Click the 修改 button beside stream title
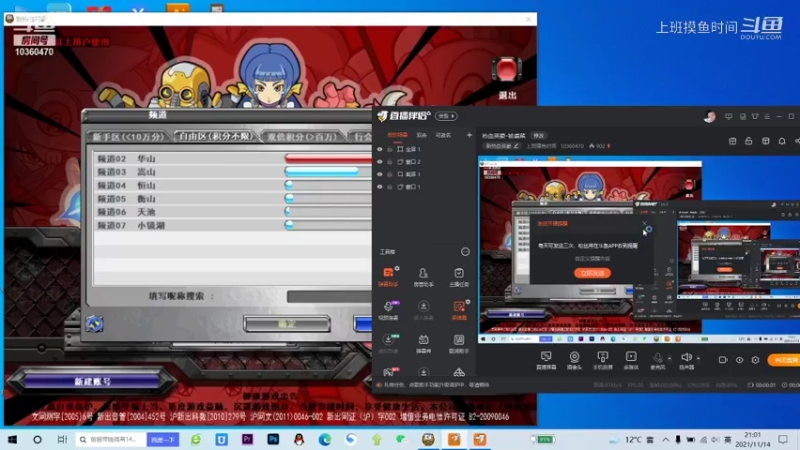 (539, 136)
